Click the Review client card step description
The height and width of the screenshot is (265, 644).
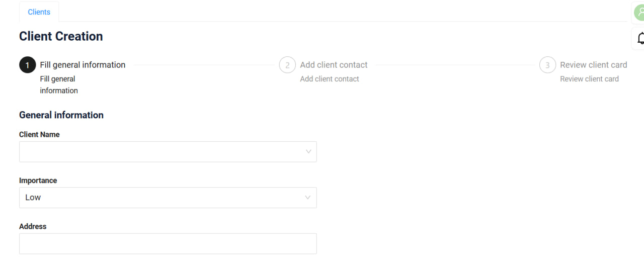(x=589, y=79)
